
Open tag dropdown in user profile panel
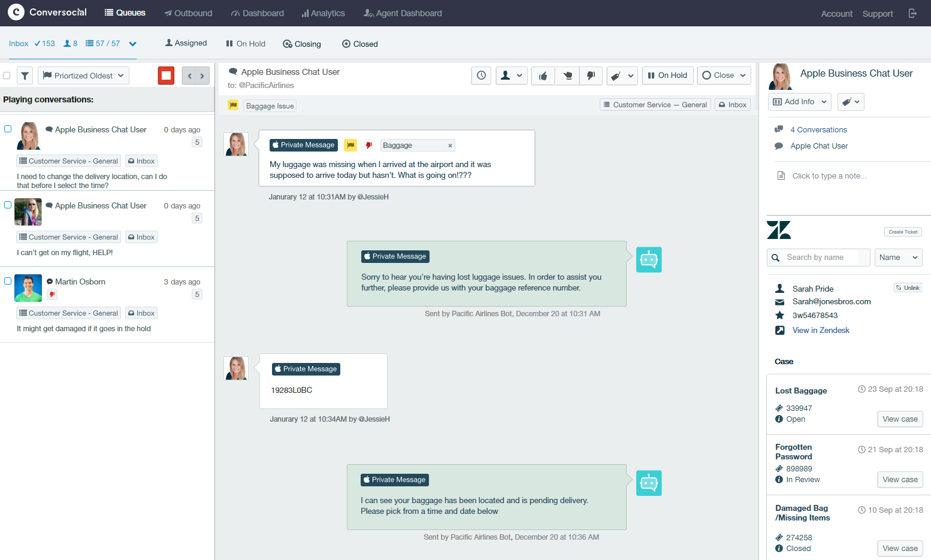click(x=851, y=102)
